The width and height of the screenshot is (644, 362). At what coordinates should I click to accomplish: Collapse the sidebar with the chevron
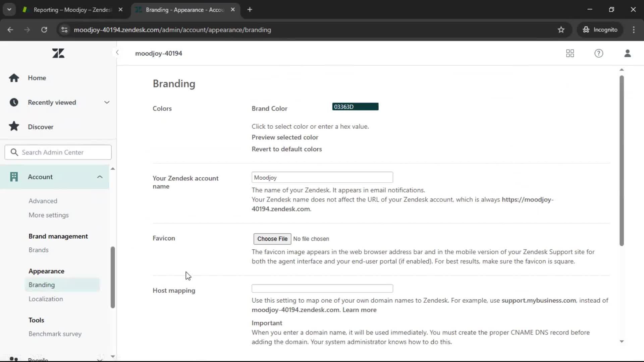point(117,53)
